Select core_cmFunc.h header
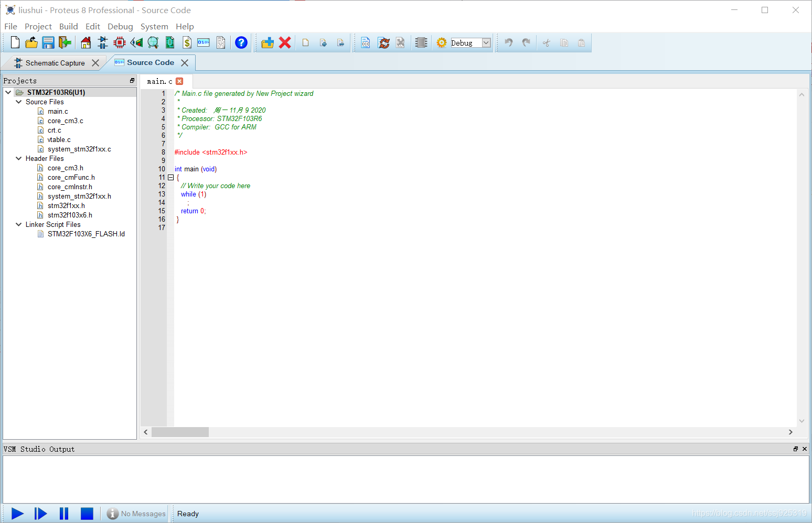The height and width of the screenshot is (523, 812). click(x=71, y=178)
